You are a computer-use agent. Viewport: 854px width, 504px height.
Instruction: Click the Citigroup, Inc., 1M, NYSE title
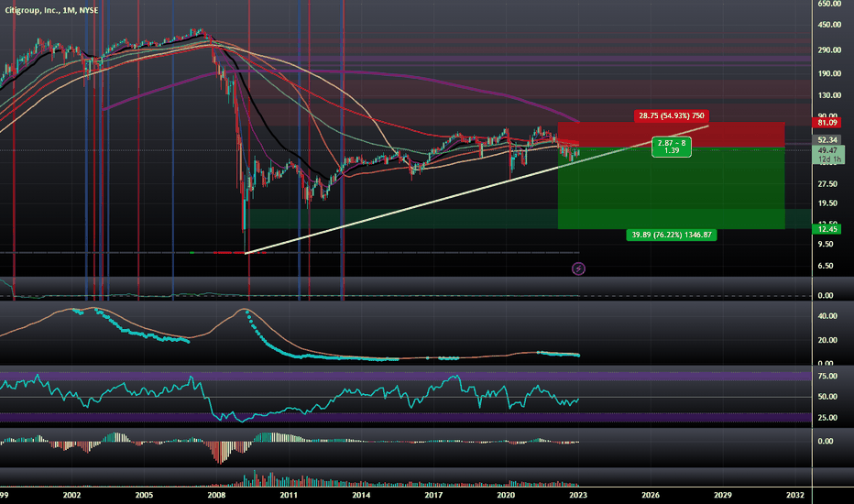[x=51, y=10]
